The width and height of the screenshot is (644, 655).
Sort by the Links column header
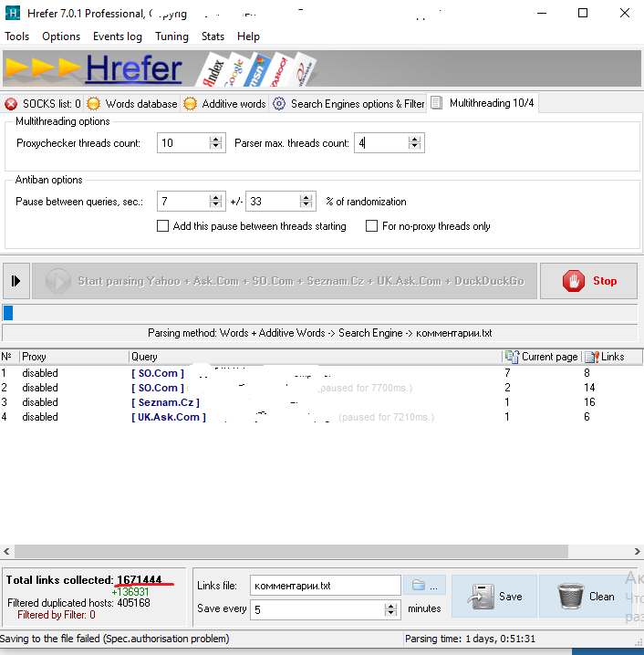click(612, 357)
